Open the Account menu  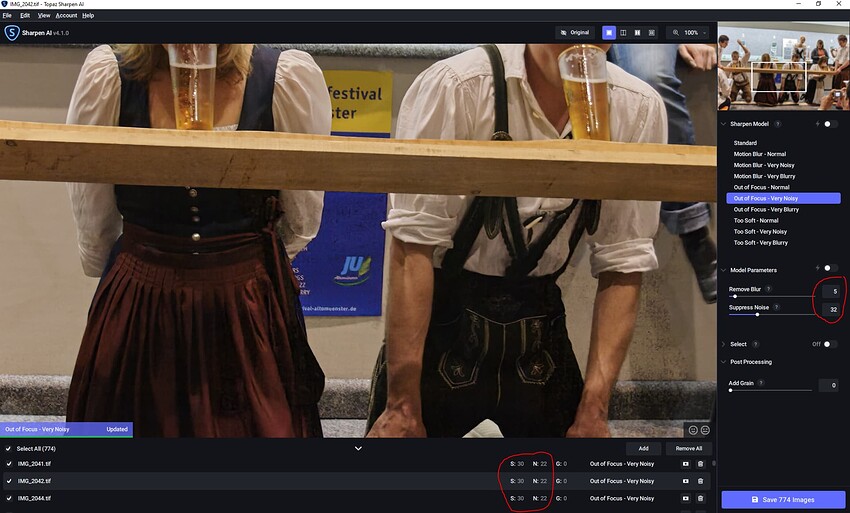pyautogui.click(x=66, y=16)
